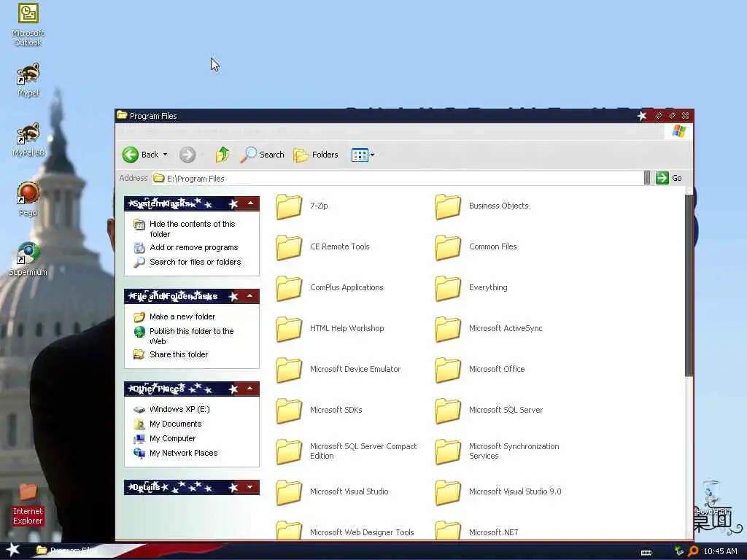Select the ComPlus Applications folder icon
Viewport: 747px width, 560px height.
289,288
